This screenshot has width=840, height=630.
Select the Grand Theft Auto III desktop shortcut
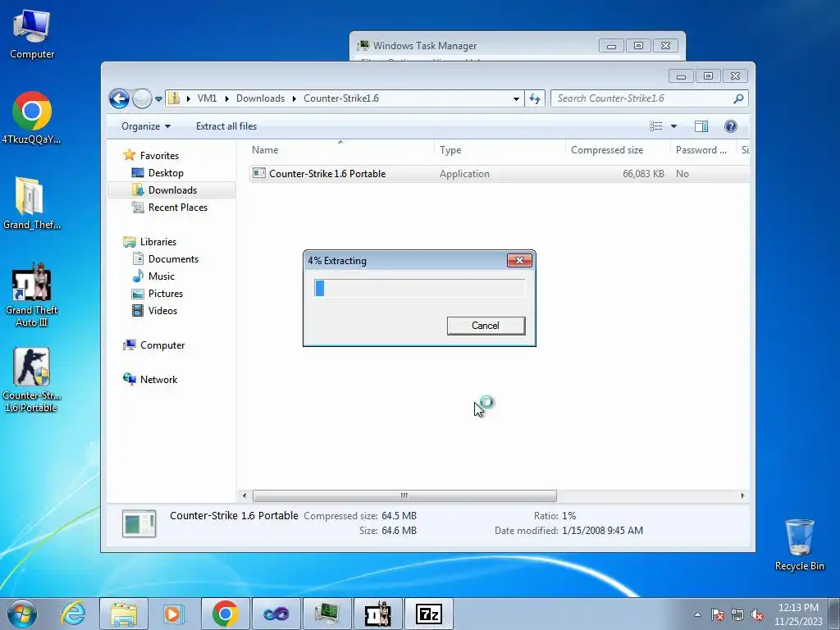32,295
